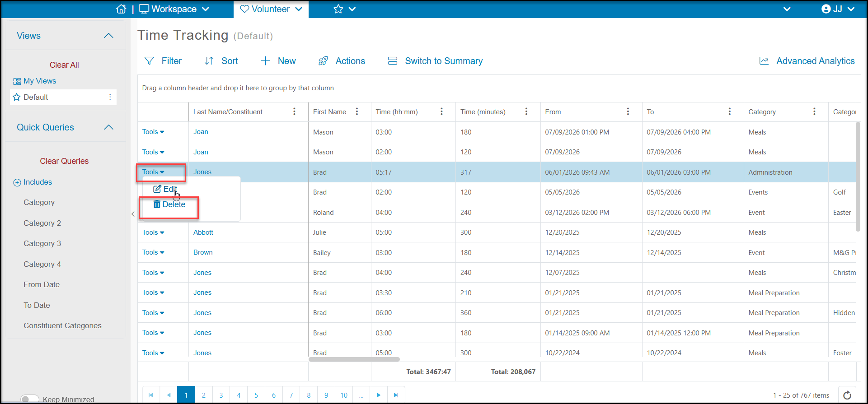Open Default view three-dot options

(x=110, y=97)
